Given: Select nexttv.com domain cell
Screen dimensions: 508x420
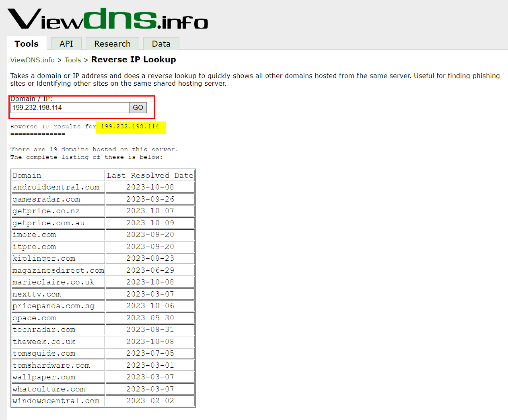Looking at the screenshot, I should click(58, 294).
